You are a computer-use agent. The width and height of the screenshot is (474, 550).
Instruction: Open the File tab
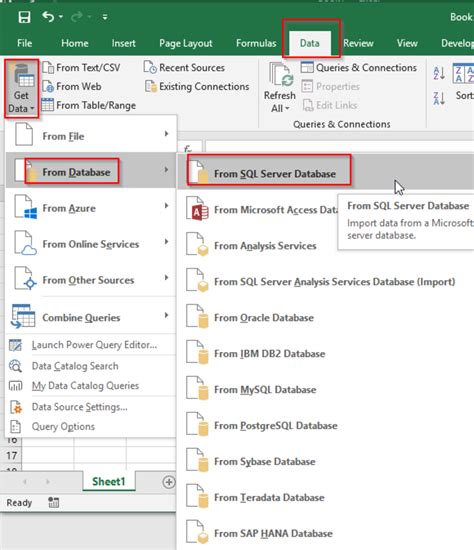coord(25,43)
